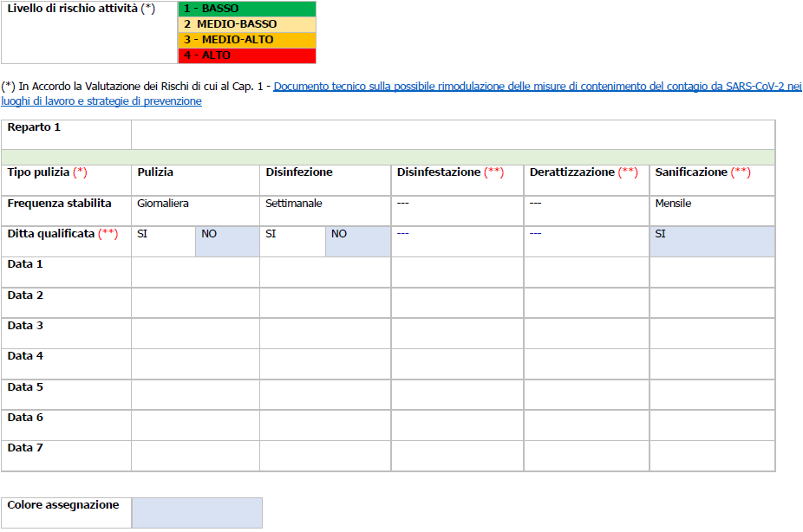Click the empty Reparto 1 name field
This screenshot has height=532, width=803.
[x=452, y=134]
